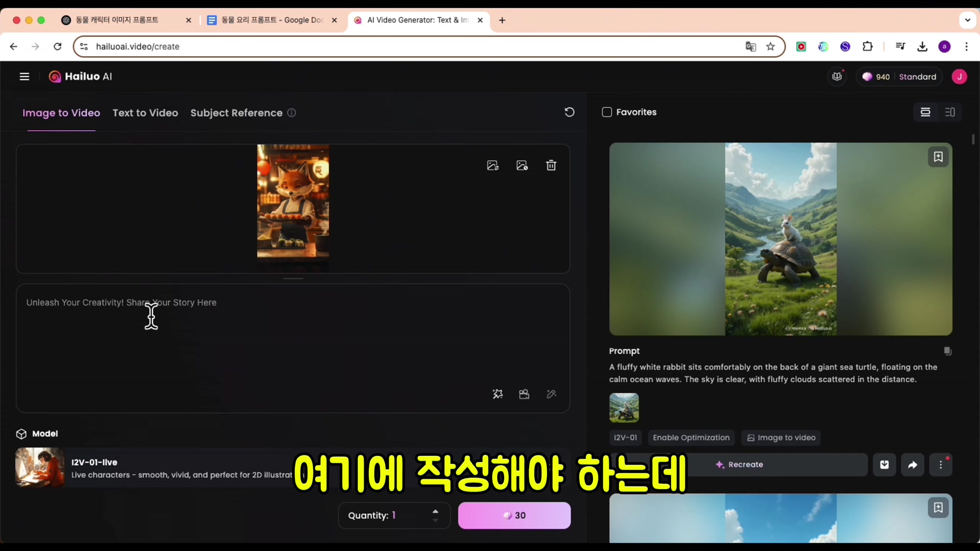Image resolution: width=980 pixels, height=551 pixels.
Task: Open the media control playlist icon
Action: 900,47
